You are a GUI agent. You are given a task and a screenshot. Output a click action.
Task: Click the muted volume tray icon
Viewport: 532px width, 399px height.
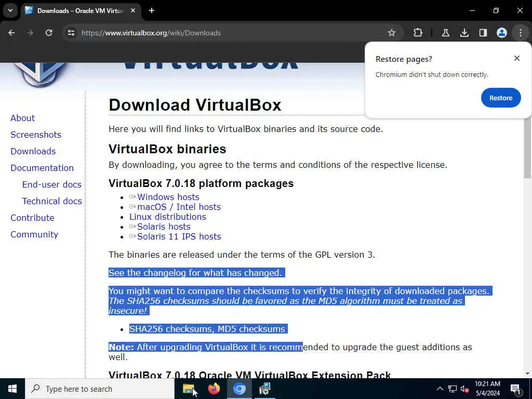(464, 389)
